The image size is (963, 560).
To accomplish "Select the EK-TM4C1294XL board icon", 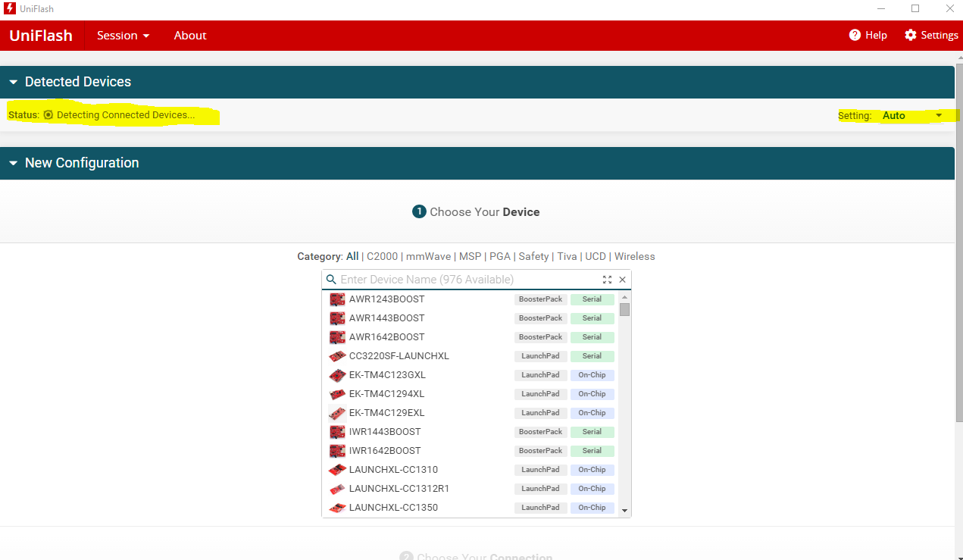I will tap(337, 394).
